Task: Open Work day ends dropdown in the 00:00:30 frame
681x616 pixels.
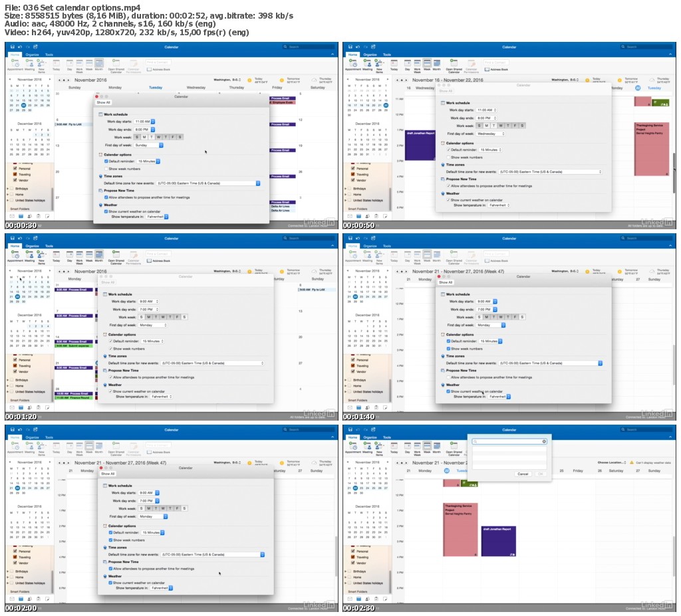Action: click(144, 130)
